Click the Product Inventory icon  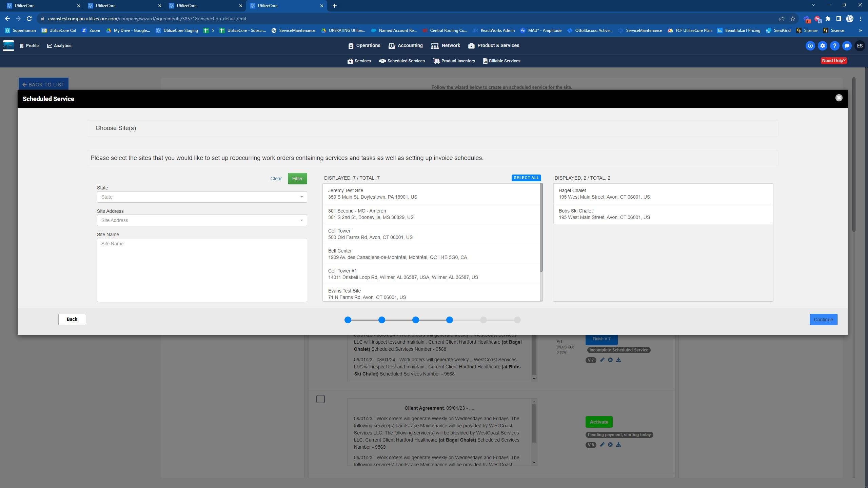tap(436, 61)
